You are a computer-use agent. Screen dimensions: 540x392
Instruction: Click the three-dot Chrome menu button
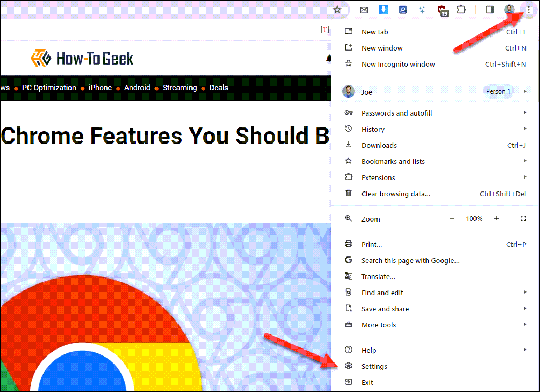point(528,10)
